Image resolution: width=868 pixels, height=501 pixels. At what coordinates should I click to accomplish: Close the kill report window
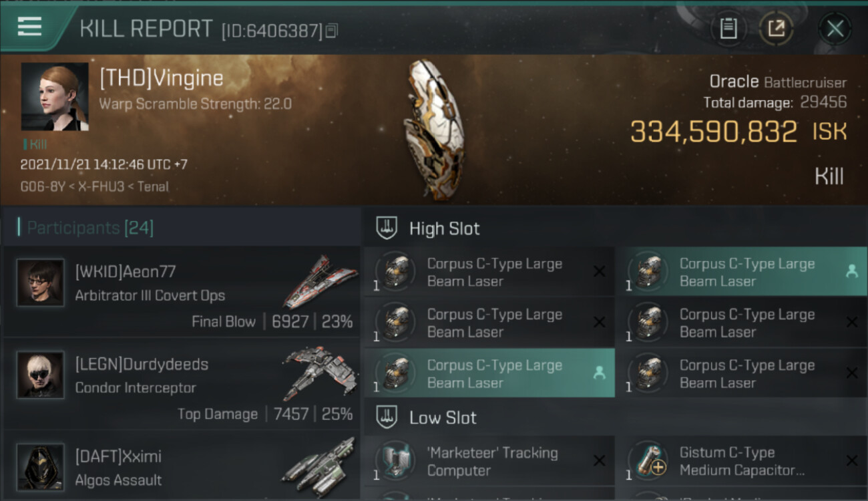tap(835, 28)
